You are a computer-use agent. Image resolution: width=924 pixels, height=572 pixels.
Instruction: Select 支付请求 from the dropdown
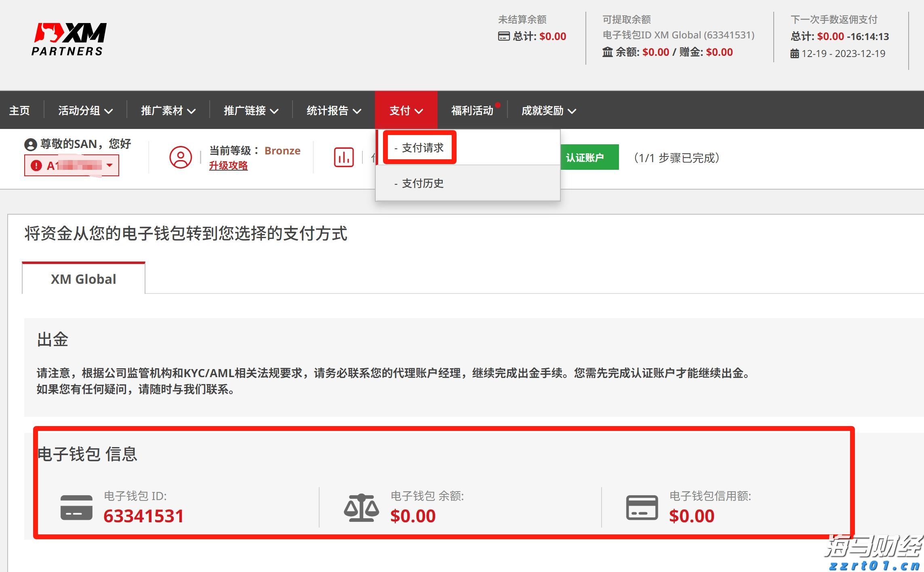click(420, 148)
